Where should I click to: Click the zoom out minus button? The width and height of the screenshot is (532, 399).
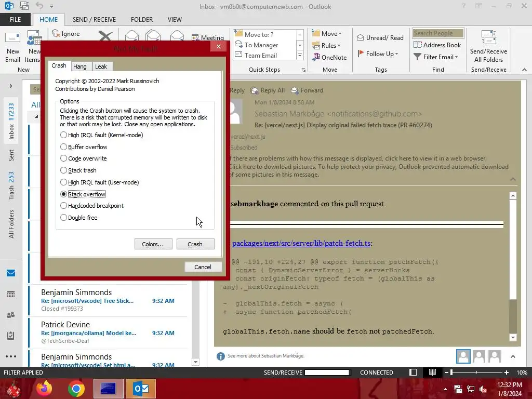pos(447,372)
